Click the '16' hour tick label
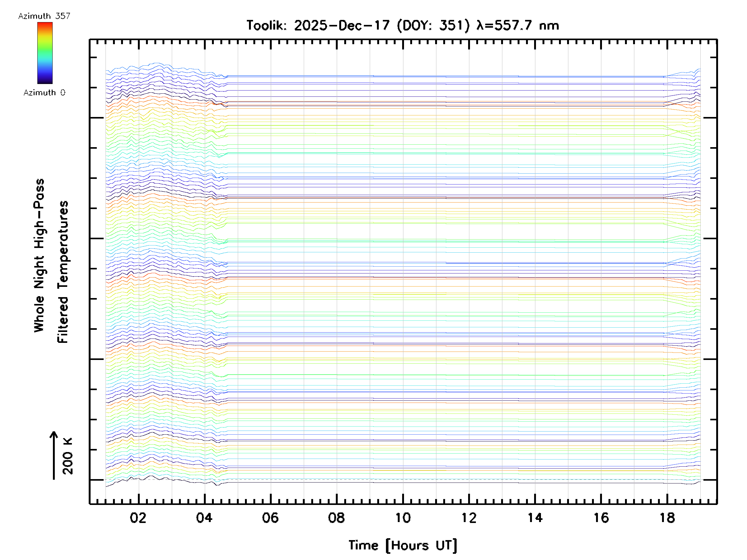747x560 pixels. pos(601,518)
